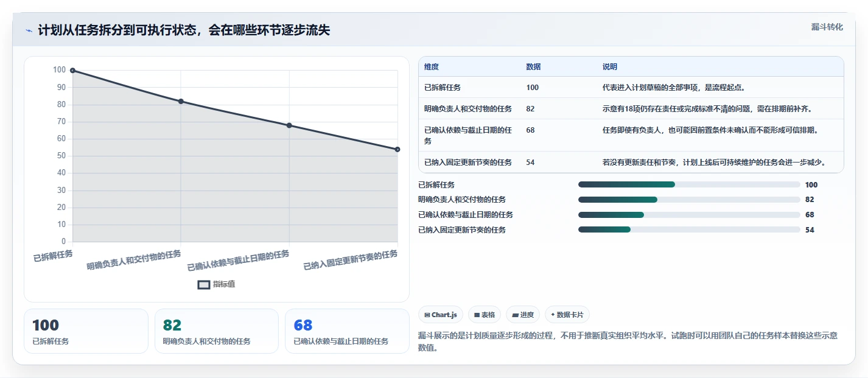Viewport: 868px width, 378px height.
Task: Click the 已确认依赖与截止日期的任务 progress bar
Action: point(689,215)
